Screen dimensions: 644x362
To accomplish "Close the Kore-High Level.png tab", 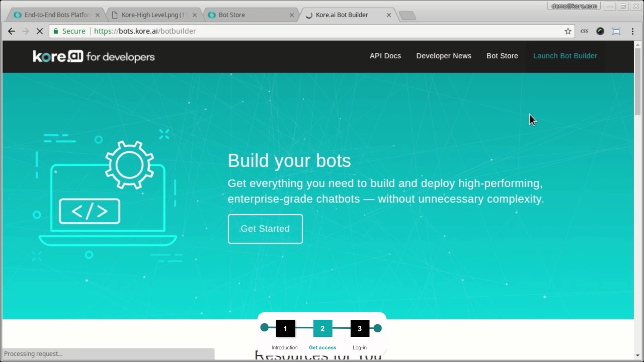I will [x=195, y=15].
